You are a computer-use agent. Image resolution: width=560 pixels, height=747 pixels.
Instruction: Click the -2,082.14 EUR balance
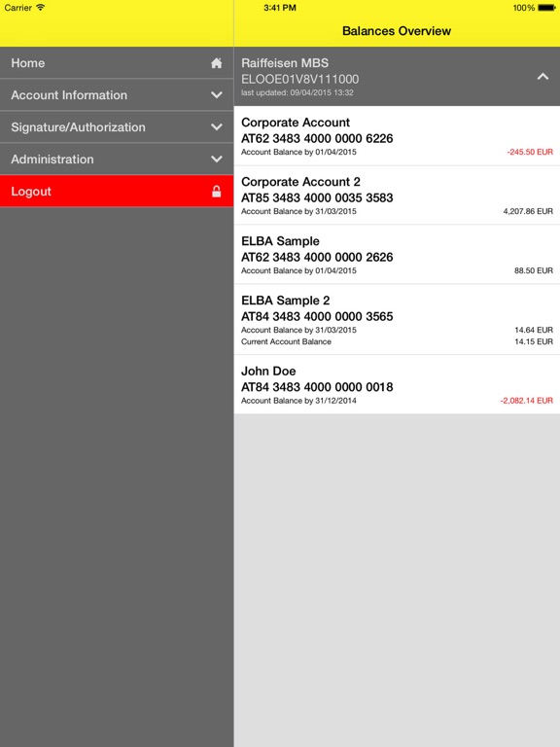click(527, 401)
